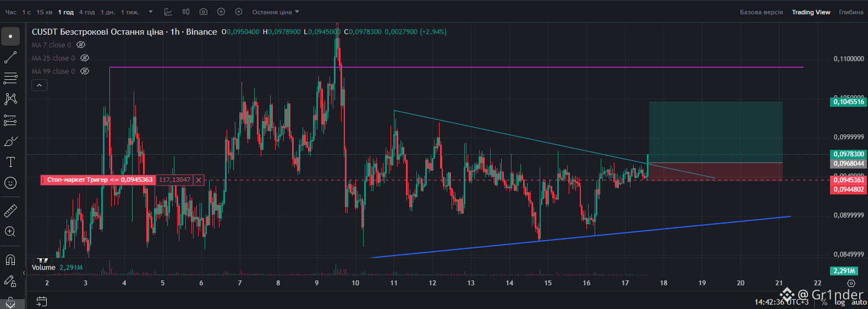Select the trend line drawing tool
This screenshot has height=309, width=868.
10,57
